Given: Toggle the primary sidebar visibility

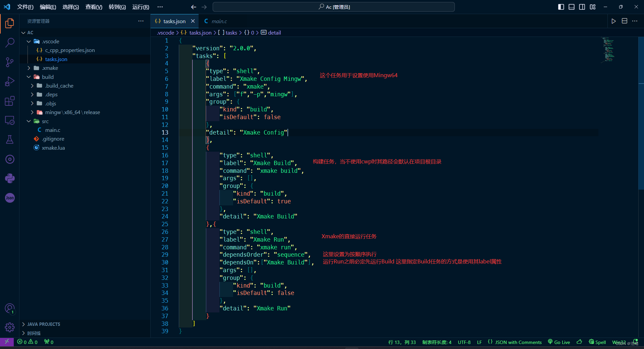Looking at the screenshot, I should (x=560, y=7).
